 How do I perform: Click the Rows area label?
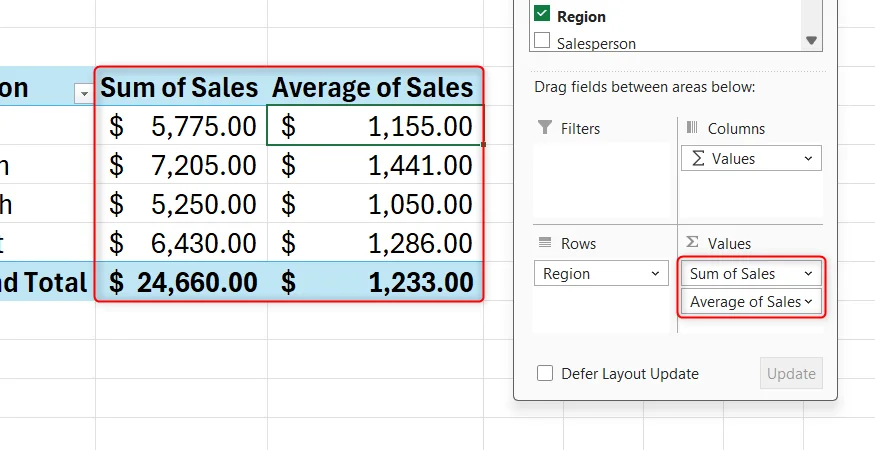578,243
